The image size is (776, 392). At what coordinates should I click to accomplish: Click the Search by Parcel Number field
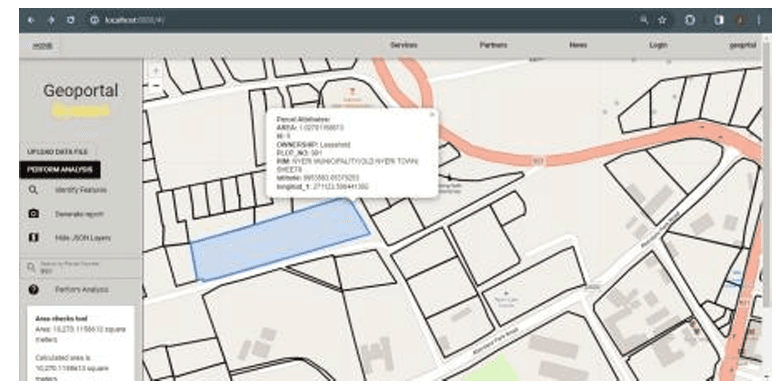pyautogui.click(x=81, y=267)
